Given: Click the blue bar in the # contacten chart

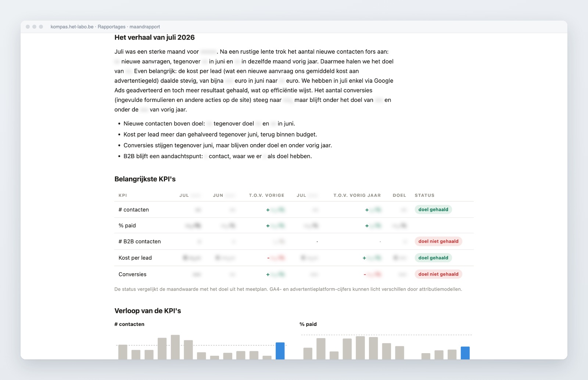Looking at the screenshot, I should tap(280, 351).
